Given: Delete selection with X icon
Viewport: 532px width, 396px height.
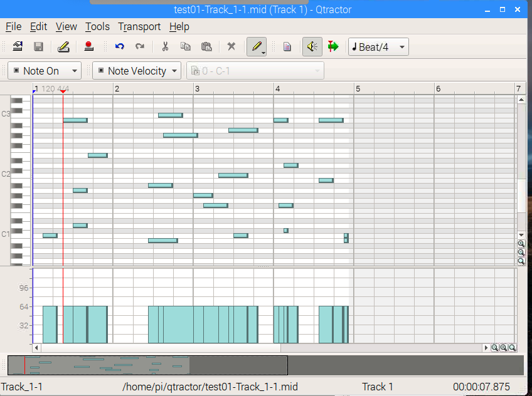Looking at the screenshot, I should tap(231, 46).
